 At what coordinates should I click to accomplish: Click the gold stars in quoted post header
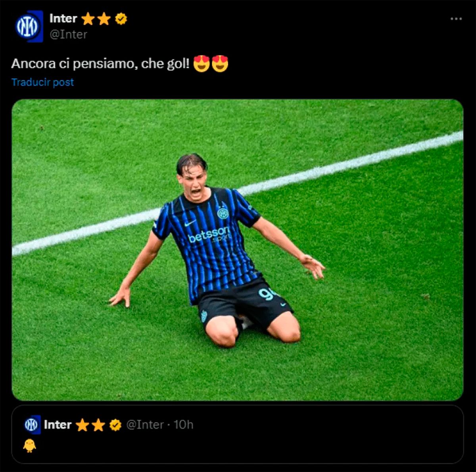point(90,425)
